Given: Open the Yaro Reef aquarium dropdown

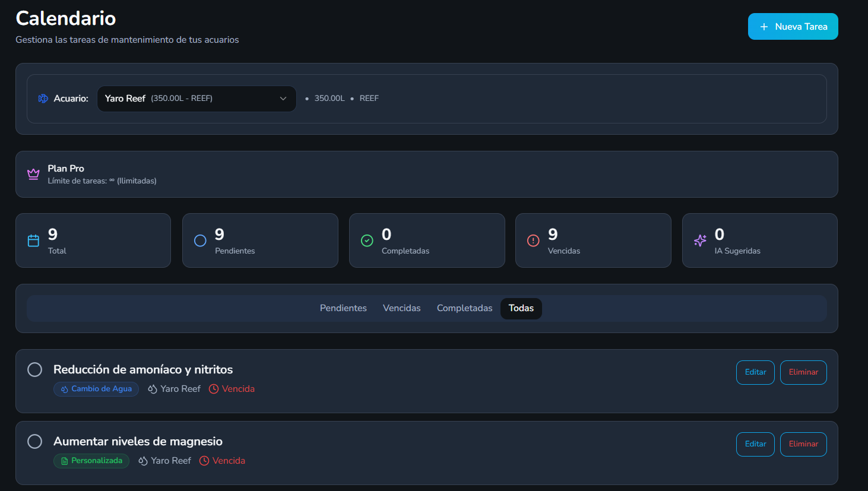Looking at the screenshot, I should click(197, 99).
